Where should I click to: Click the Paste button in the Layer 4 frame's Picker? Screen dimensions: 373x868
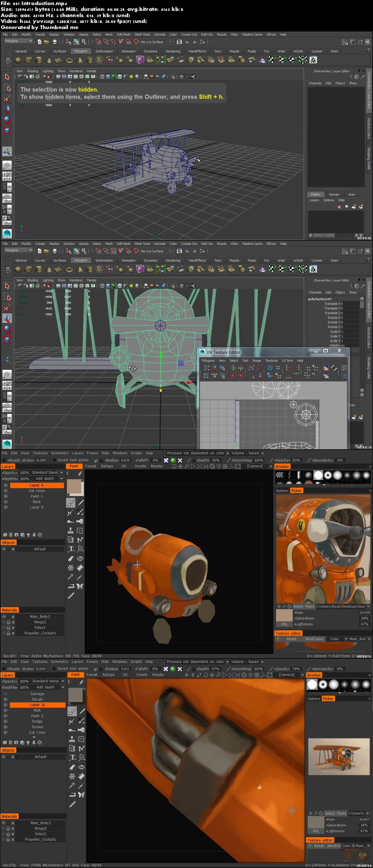310,606
